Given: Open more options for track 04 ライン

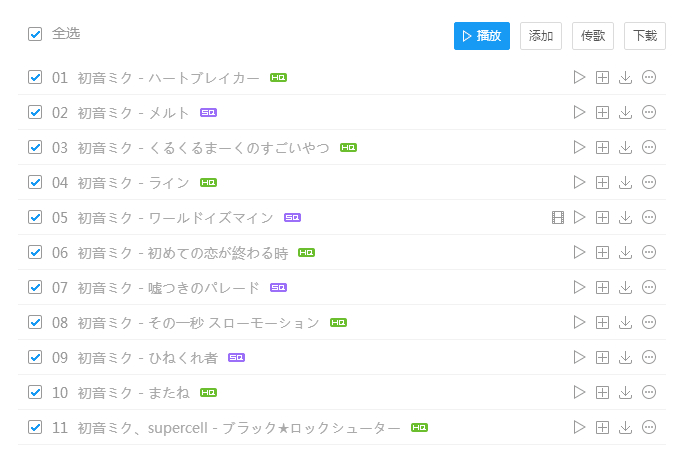Looking at the screenshot, I should tap(649, 182).
